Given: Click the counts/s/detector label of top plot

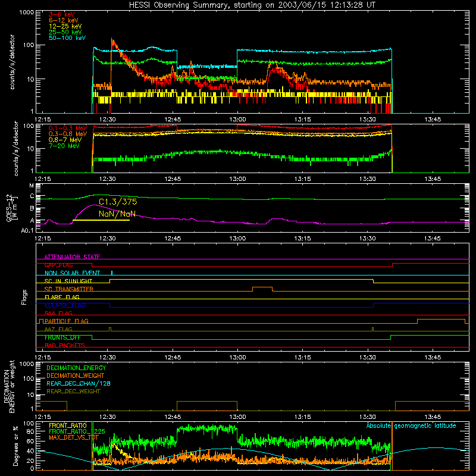Looking at the screenshot, I should click(12, 62).
